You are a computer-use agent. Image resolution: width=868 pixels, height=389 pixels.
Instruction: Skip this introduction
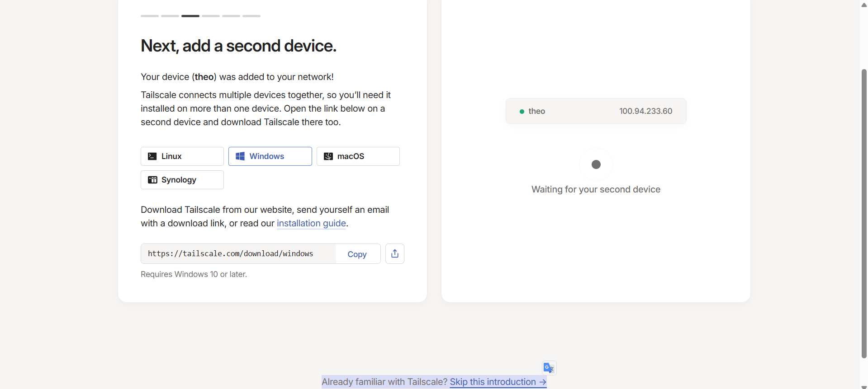[498, 382]
